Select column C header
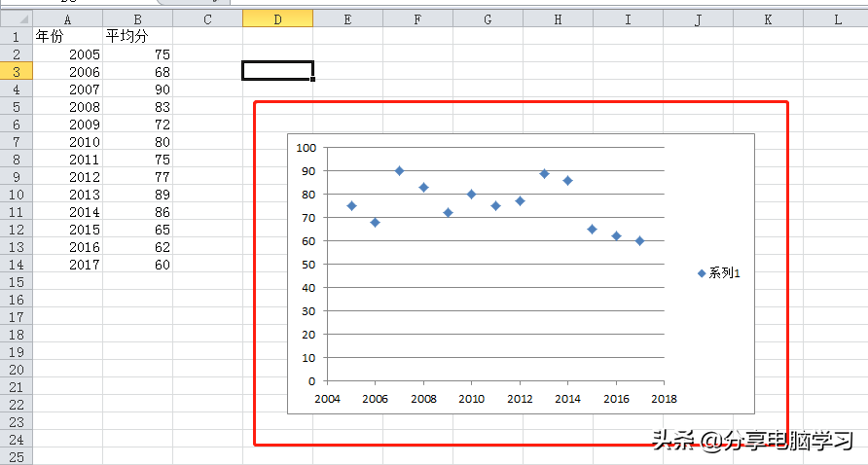 207,19
